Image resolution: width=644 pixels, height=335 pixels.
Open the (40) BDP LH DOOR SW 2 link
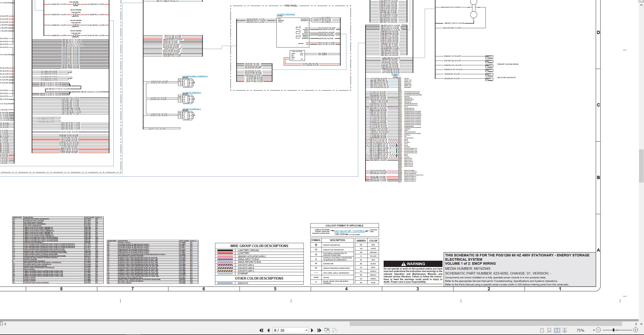tap(191, 109)
